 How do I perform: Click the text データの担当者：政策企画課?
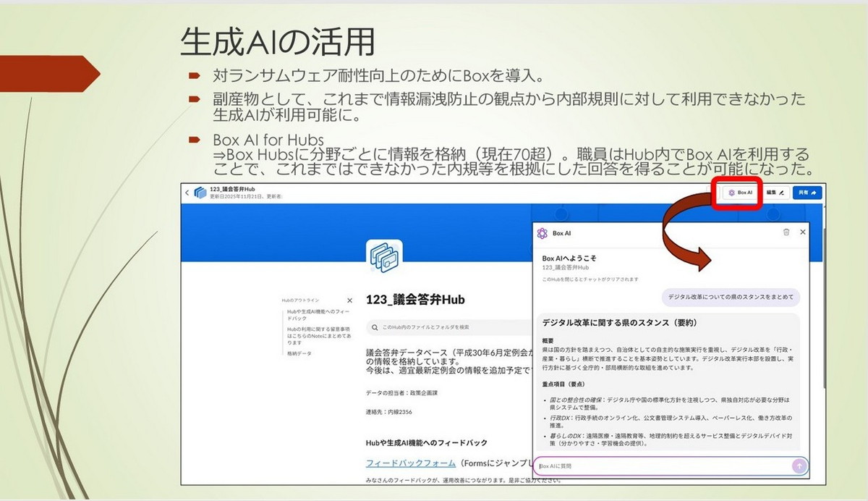click(x=402, y=392)
